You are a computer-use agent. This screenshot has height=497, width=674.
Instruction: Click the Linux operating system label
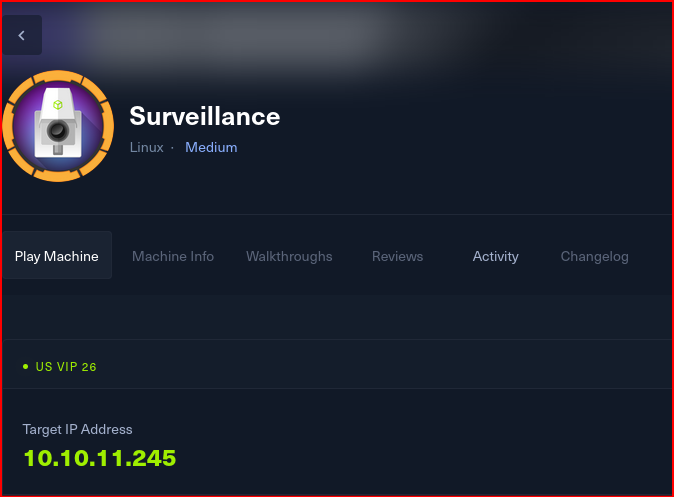[x=146, y=147]
